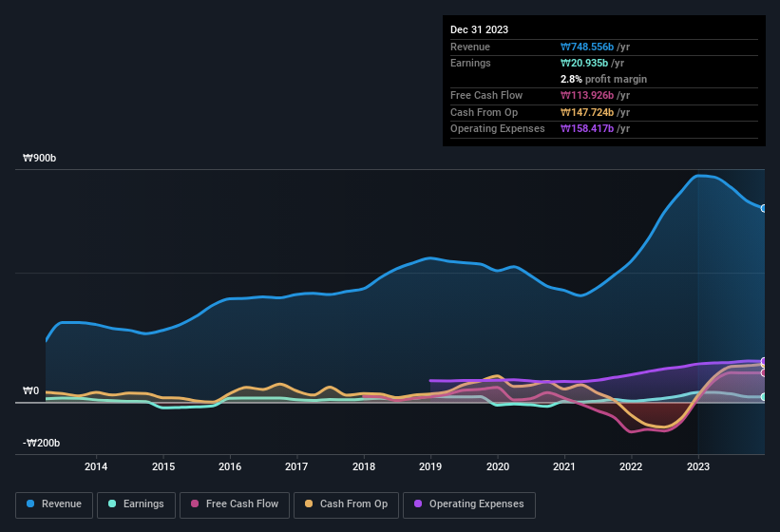Click the teal Earnings end-point marker
The height and width of the screenshot is (532, 780).
click(764, 397)
